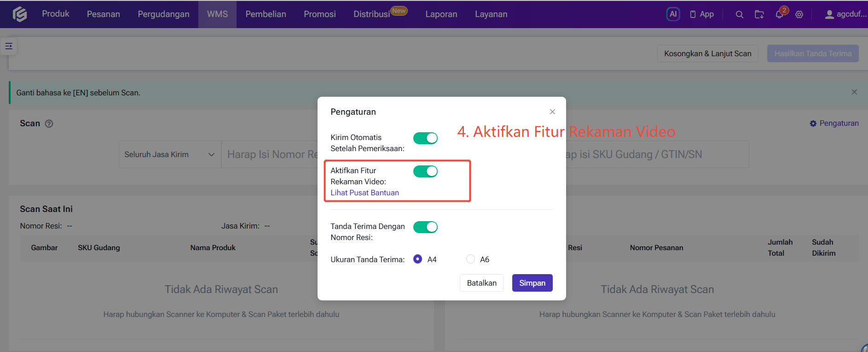Close the Pengaturan dialog
This screenshot has height=352, width=868.
(552, 112)
